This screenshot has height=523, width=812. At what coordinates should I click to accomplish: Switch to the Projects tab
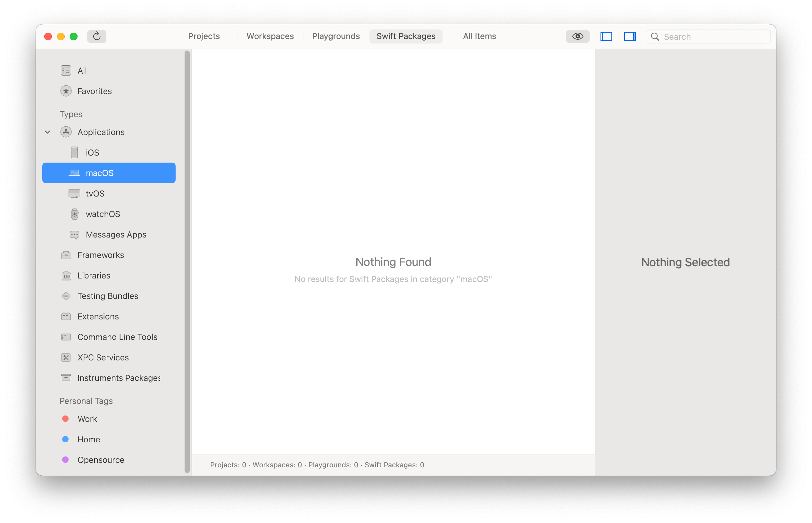pyautogui.click(x=204, y=36)
